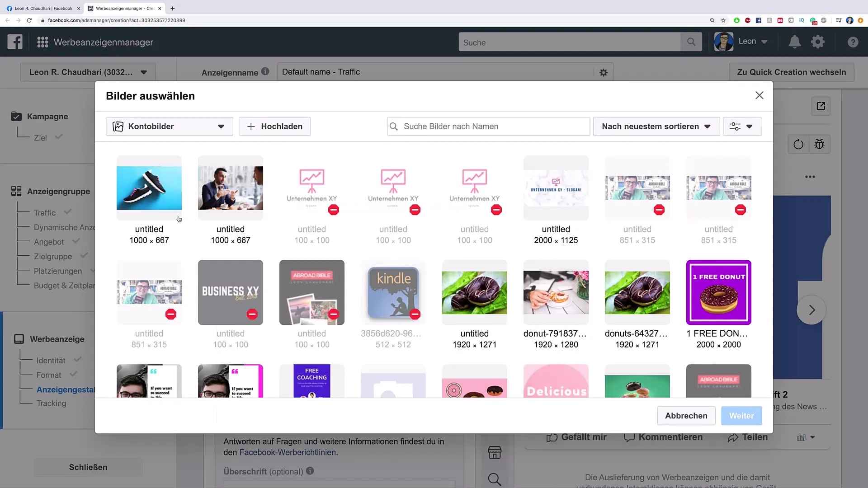Open the three-dots more options menu

[x=810, y=177]
